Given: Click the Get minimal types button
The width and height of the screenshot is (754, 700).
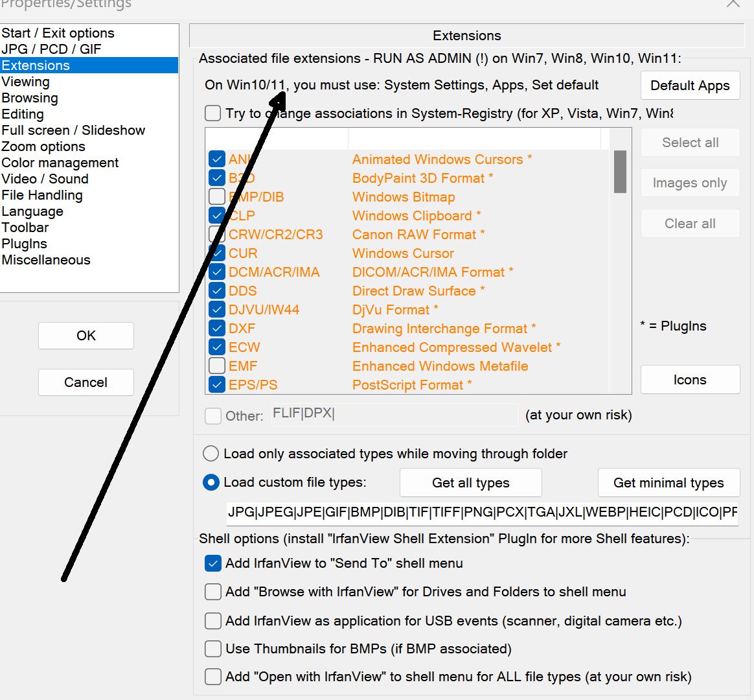Looking at the screenshot, I should 668,482.
